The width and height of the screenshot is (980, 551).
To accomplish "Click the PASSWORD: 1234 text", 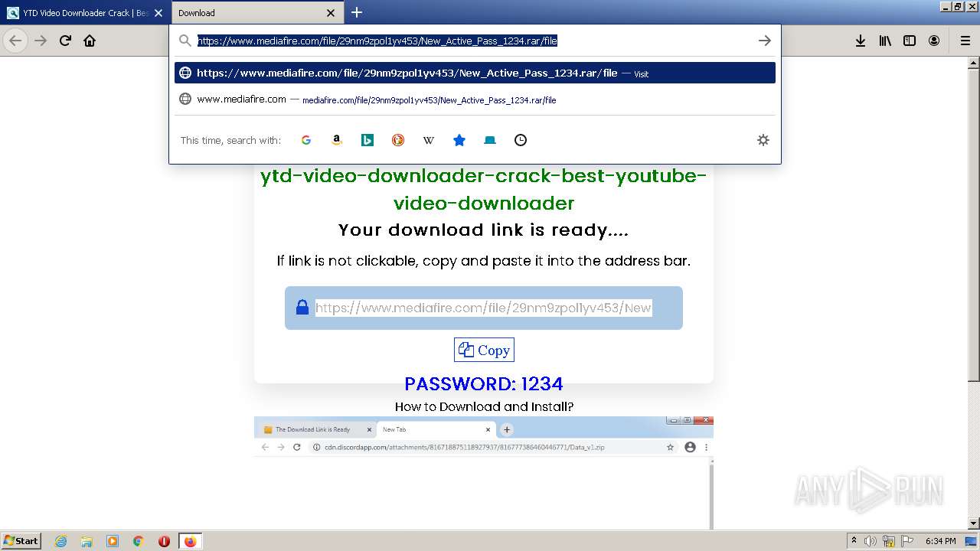I will (x=484, y=383).
